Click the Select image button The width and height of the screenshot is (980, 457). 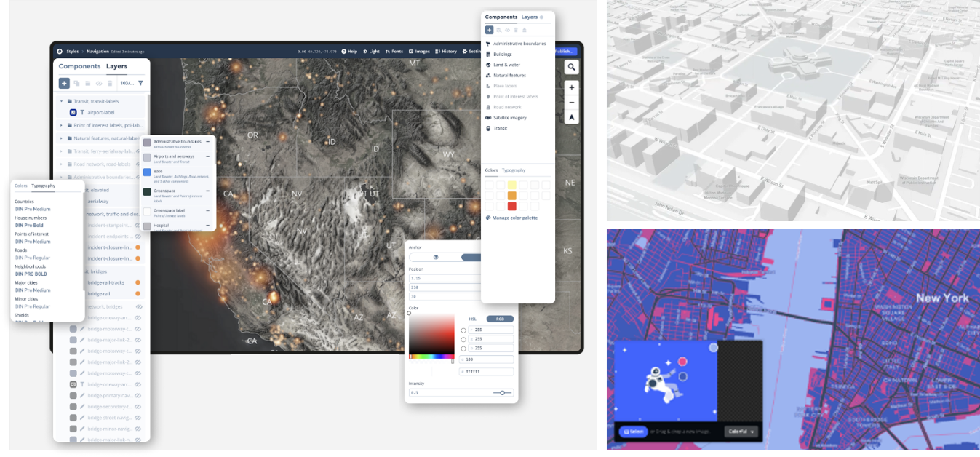tap(633, 432)
